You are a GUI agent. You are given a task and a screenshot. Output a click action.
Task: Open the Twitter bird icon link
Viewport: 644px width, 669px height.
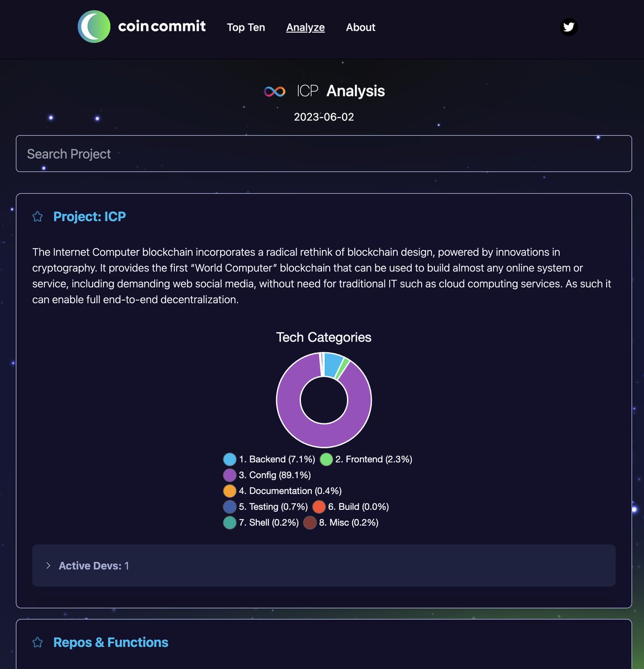569,27
